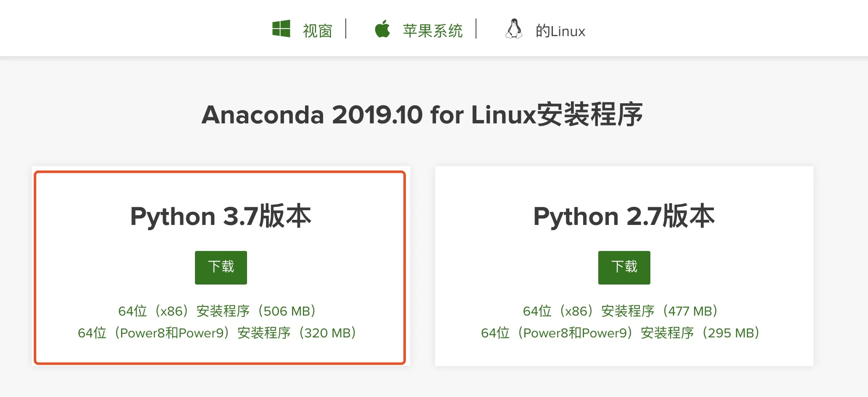Click the divider line after 苹果系统
868x397 pixels.
(x=476, y=29)
